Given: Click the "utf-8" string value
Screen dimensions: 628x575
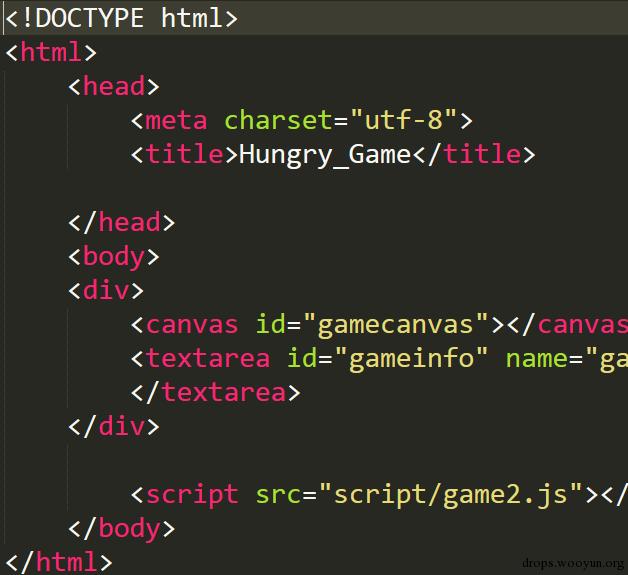Looking at the screenshot, I should [x=403, y=119].
